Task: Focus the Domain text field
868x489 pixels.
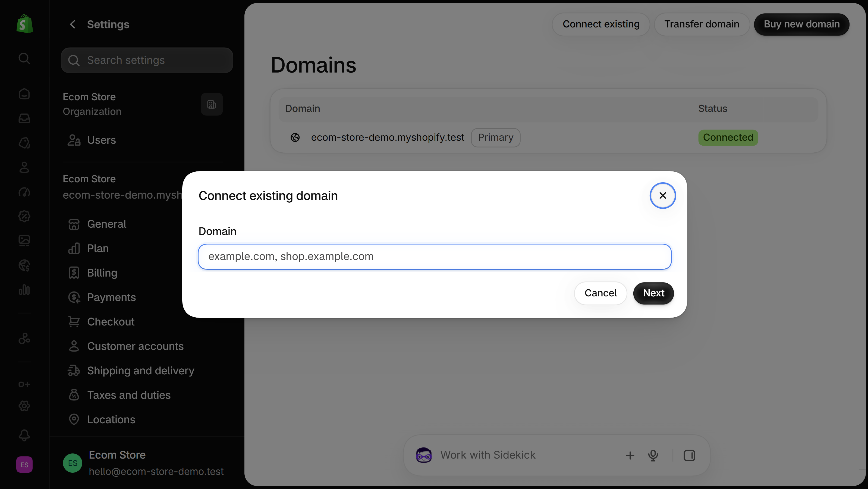Action: [x=435, y=257]
